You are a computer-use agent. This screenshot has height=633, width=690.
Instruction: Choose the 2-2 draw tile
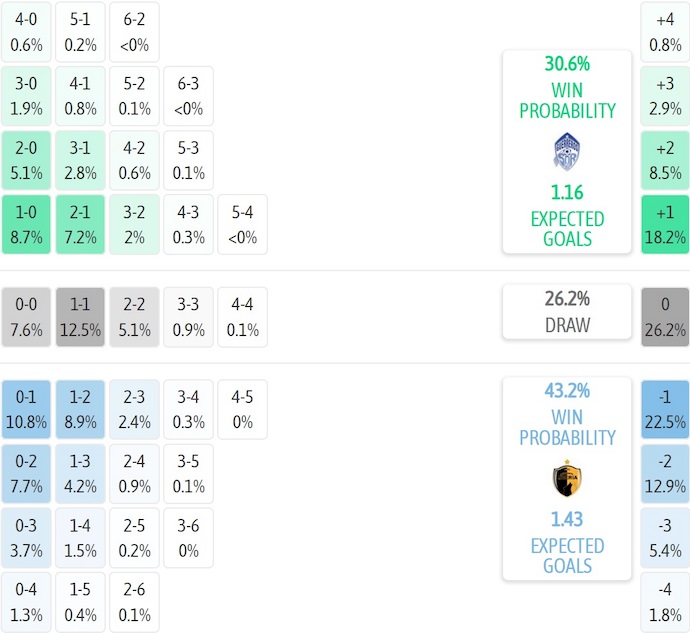134,318
